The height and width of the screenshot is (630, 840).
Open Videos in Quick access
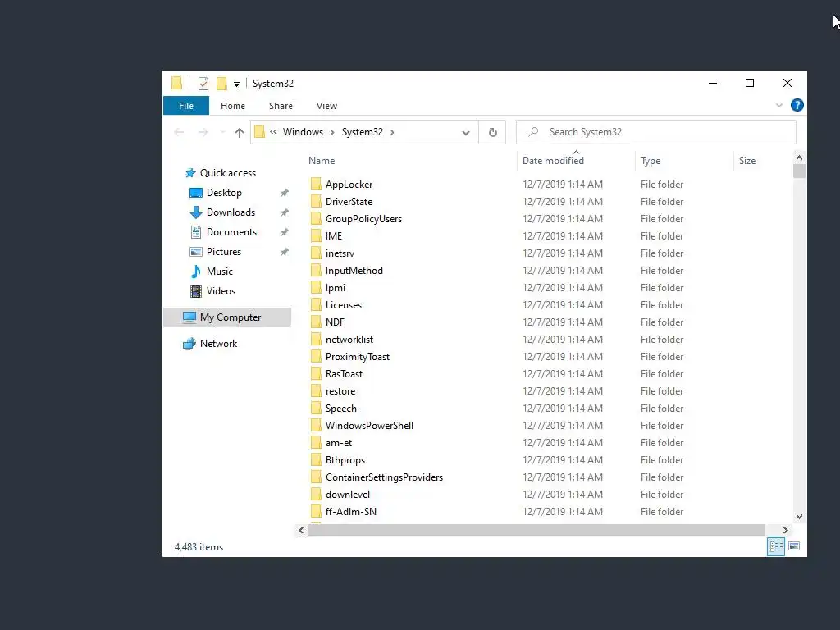coord(221,291)
